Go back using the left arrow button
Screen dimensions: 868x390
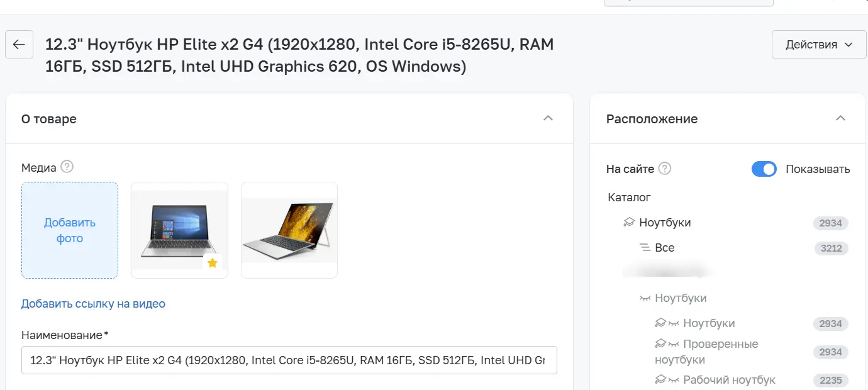[19, 45]
